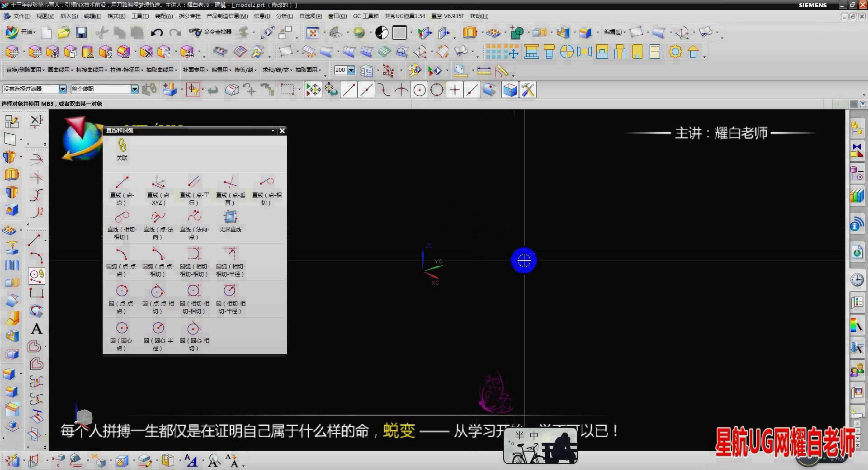Open the 分析(L) menu
Image resolution: width=868 pixels, height=470 pixels.
point(284,16)
